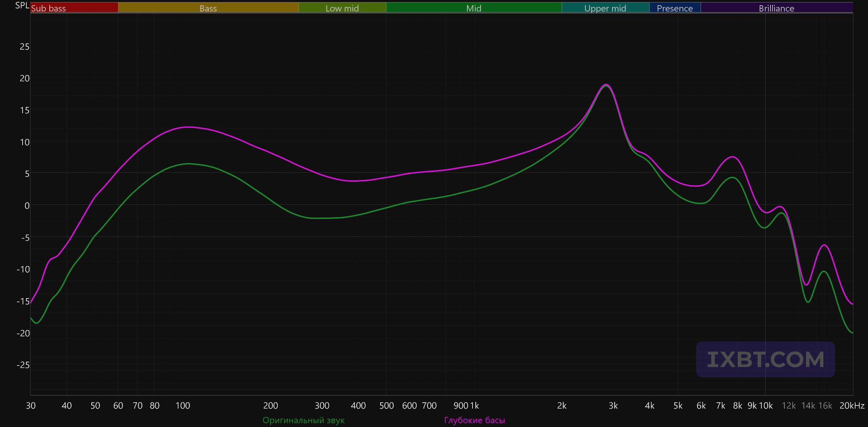Screen dimensions: 868x427
Task: Click the SPL axis label
Action: point(22,6)
